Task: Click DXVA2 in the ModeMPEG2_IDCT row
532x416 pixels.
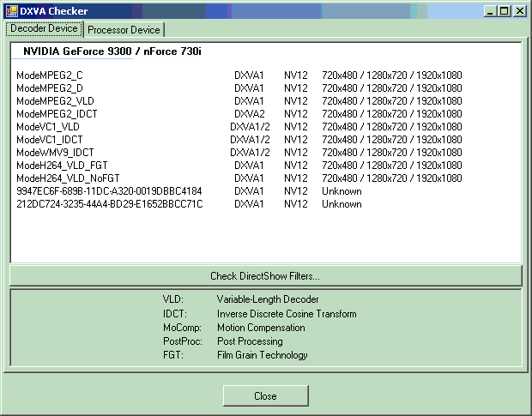Action: coord(249,114)
